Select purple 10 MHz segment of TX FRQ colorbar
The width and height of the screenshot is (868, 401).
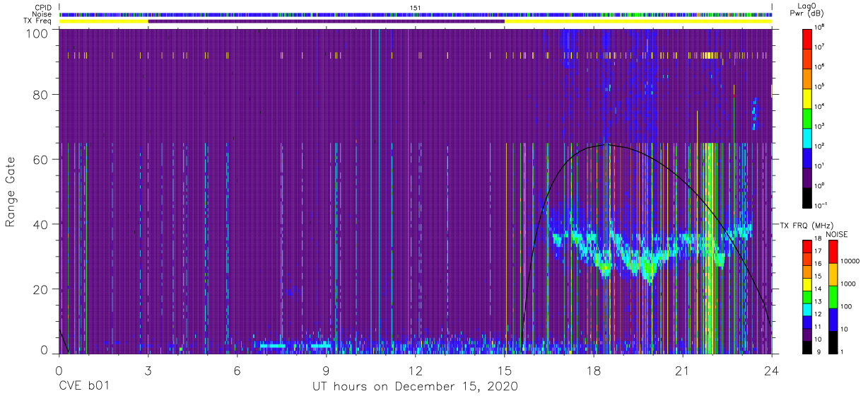pyautogui.click(x=807, y=334)
